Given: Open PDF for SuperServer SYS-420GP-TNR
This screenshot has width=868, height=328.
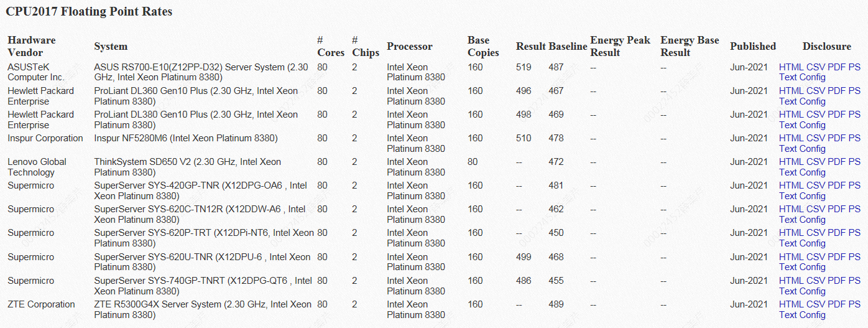Looking at the screenshot, I should coord(836,185).
